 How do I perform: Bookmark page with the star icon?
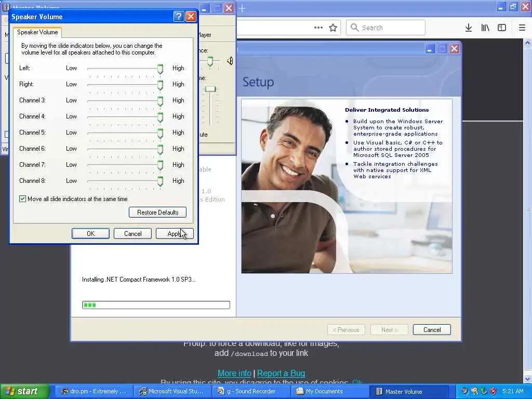pos(333,28)
